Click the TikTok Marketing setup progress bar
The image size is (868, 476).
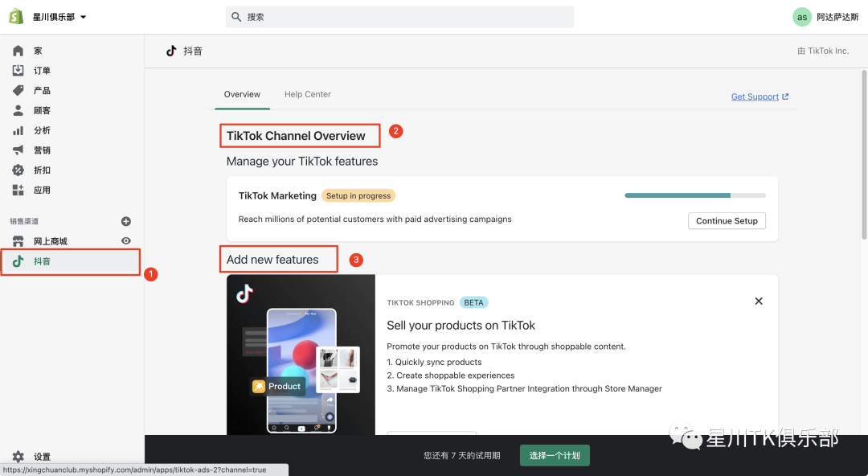[x=694, y=195]
